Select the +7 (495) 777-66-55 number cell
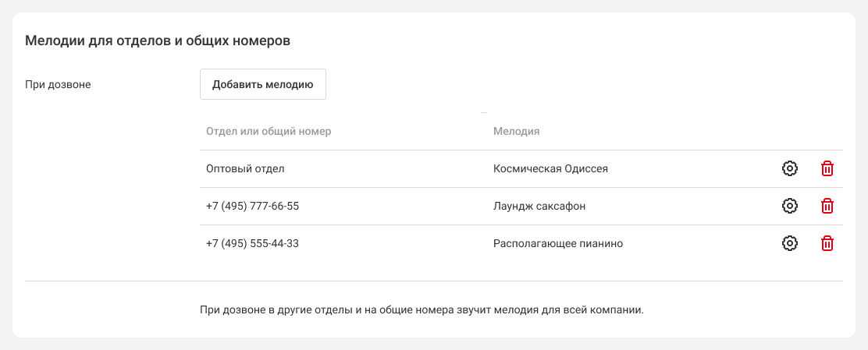This screenshot has width=868, height=350. [x=252, y=206]
